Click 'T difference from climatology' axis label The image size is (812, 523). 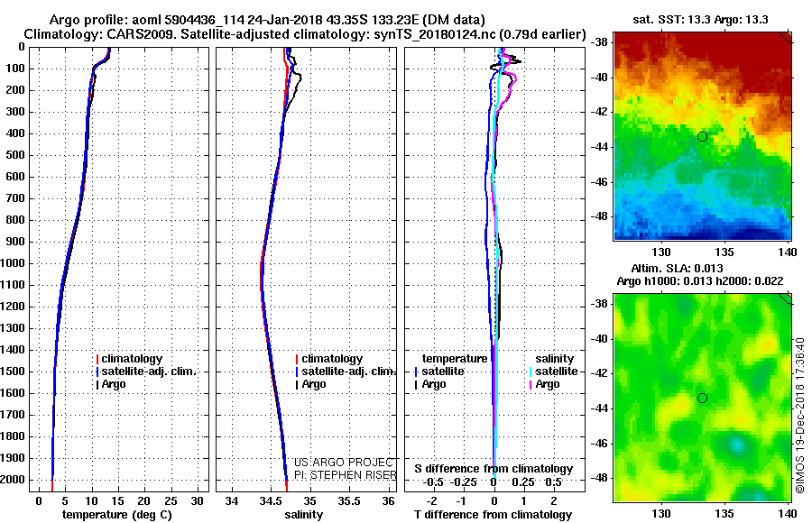pos(494,515)
